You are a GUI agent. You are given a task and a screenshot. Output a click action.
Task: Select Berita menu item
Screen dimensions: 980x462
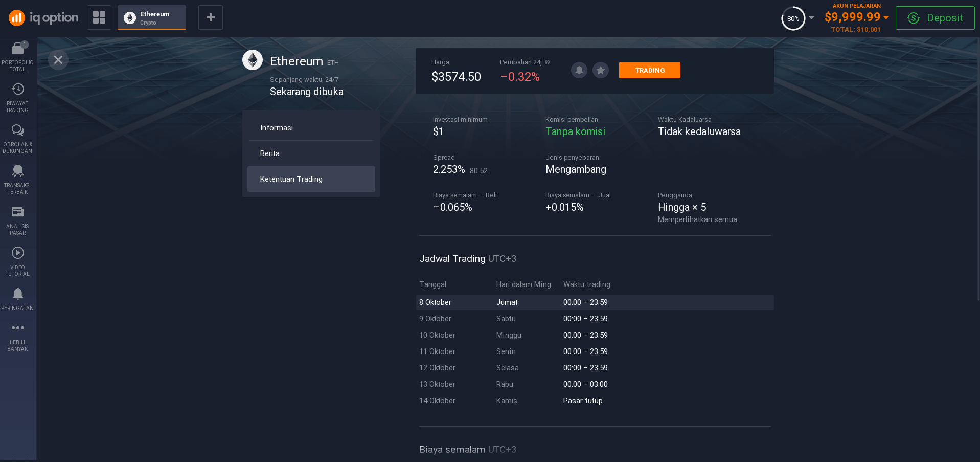coord(311,153)
